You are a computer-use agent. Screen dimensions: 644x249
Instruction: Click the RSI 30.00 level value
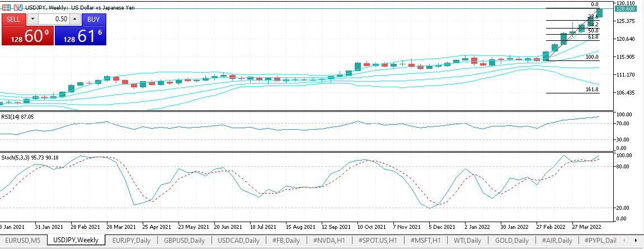coord(624,140)
